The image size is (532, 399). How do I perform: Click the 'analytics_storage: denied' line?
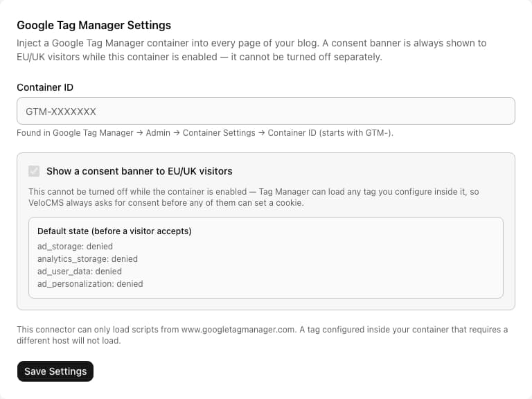pos(87,259)
